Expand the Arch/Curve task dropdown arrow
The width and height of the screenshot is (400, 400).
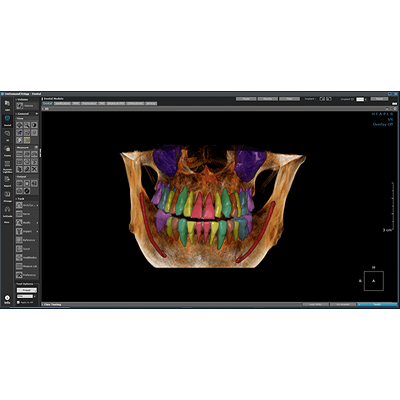37,205
